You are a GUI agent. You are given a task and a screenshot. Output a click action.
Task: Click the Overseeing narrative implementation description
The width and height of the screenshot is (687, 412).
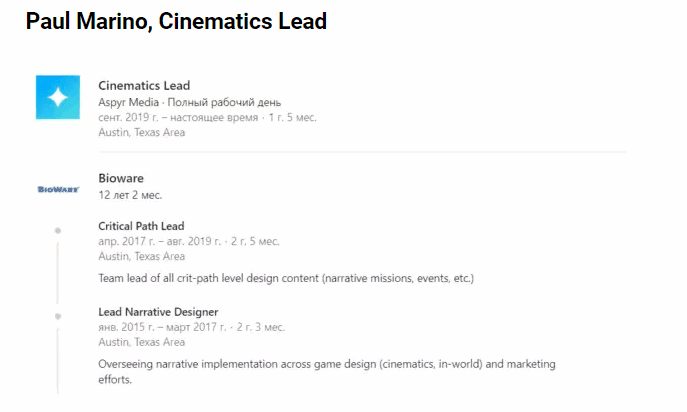[x=326, y=364]
